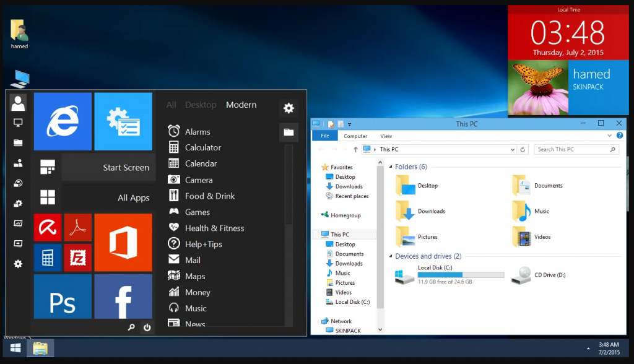Click the start menu search magnifier icon
Screen dimensions: 634x364
pyautogui.click(x=131, y=327)
